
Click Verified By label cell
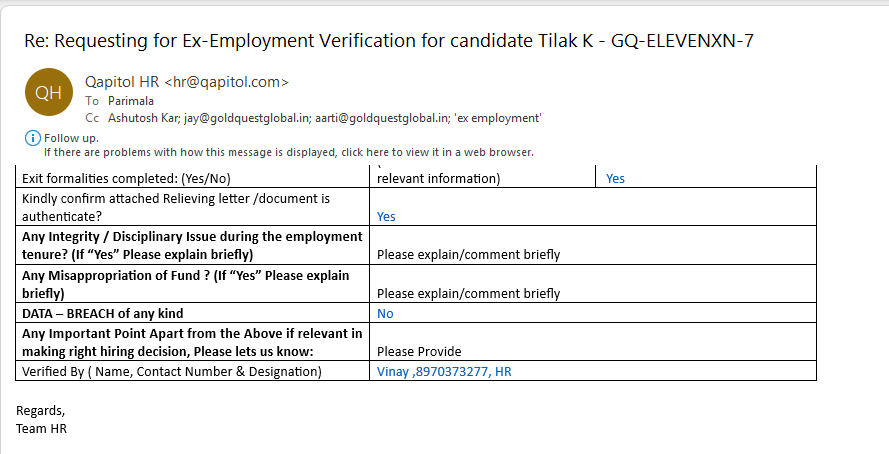click(x=172, y=371)
